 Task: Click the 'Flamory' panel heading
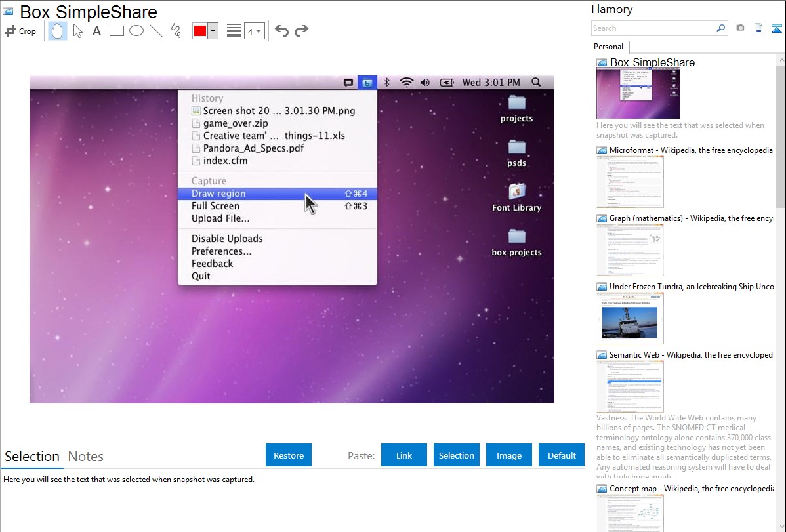click(x=612, y=10)
